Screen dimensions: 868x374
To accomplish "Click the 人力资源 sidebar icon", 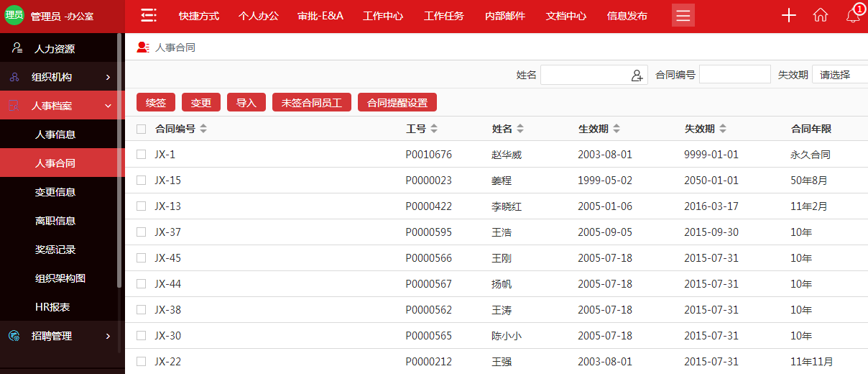I will coord(16,48).
